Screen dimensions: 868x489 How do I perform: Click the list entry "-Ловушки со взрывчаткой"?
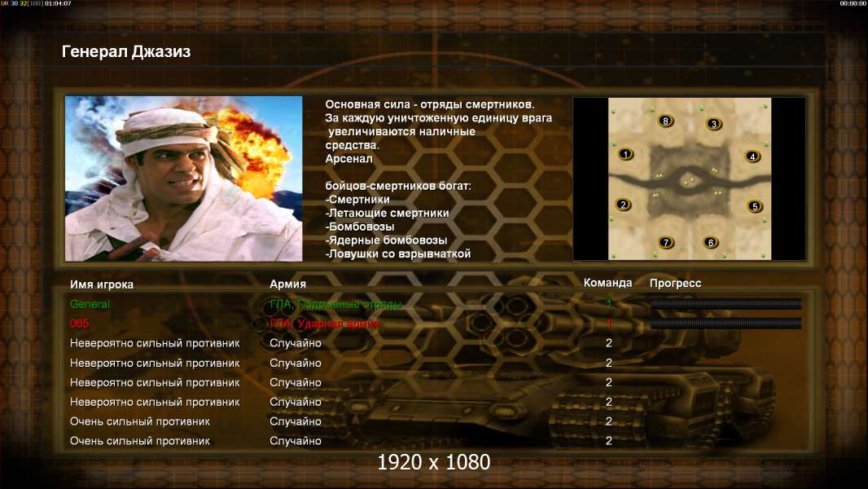coord(398,253)
